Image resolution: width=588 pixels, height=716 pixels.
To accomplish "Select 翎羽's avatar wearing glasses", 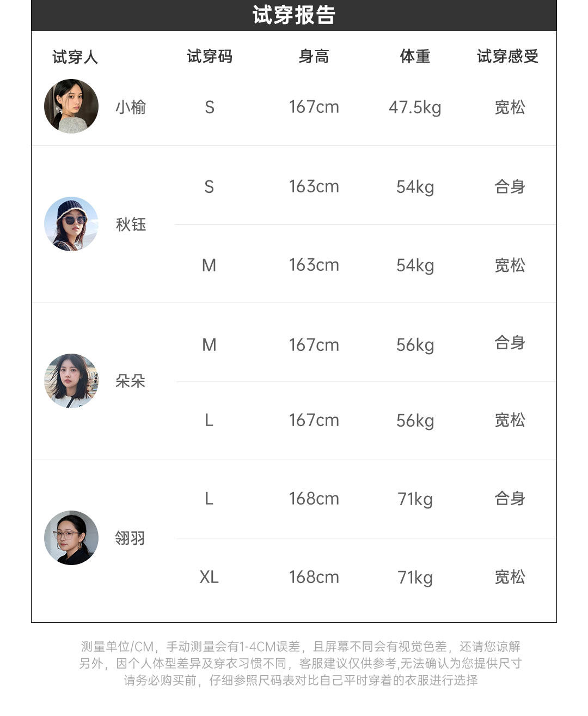I will 71,538.
